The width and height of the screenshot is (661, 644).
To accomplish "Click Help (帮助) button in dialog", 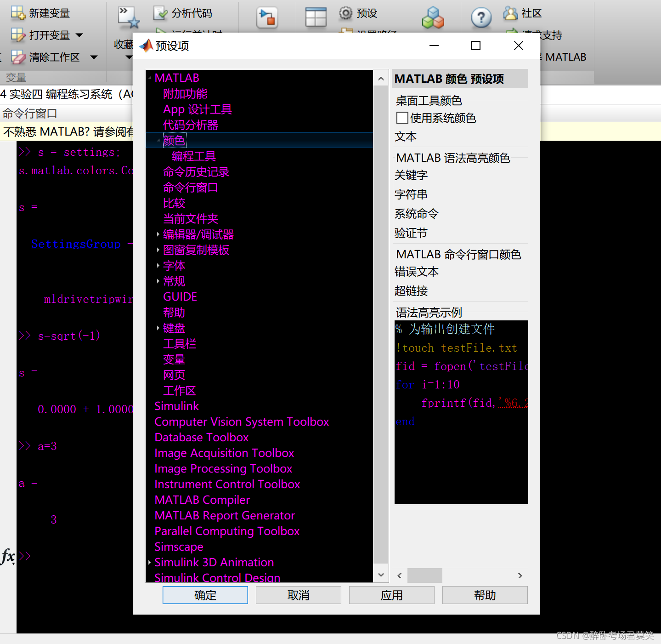I will 485,595.
